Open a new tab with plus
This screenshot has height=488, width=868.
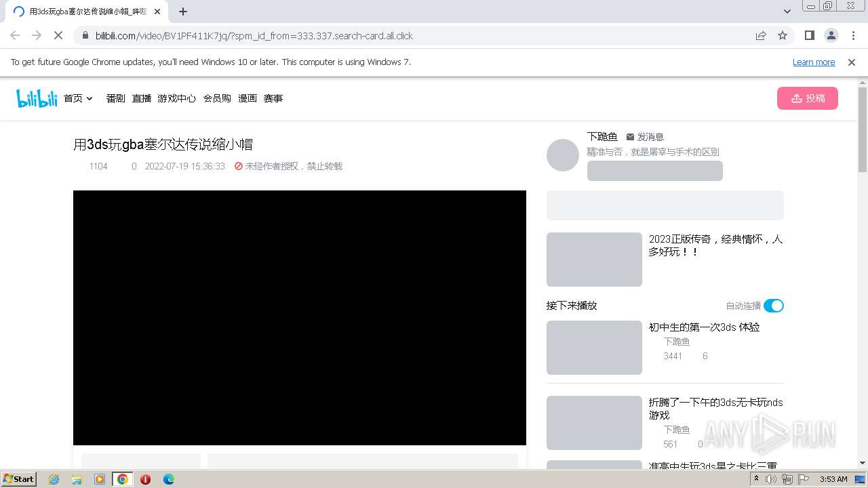click(183, 12)
